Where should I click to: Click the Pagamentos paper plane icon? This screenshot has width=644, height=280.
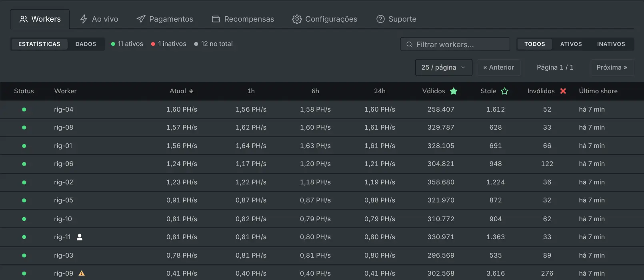[x=141, y=19]
